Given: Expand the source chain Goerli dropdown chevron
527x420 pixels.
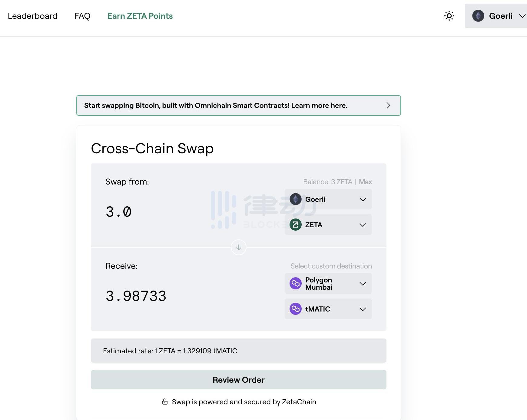Looking at the screenshot, I should 363,199.
